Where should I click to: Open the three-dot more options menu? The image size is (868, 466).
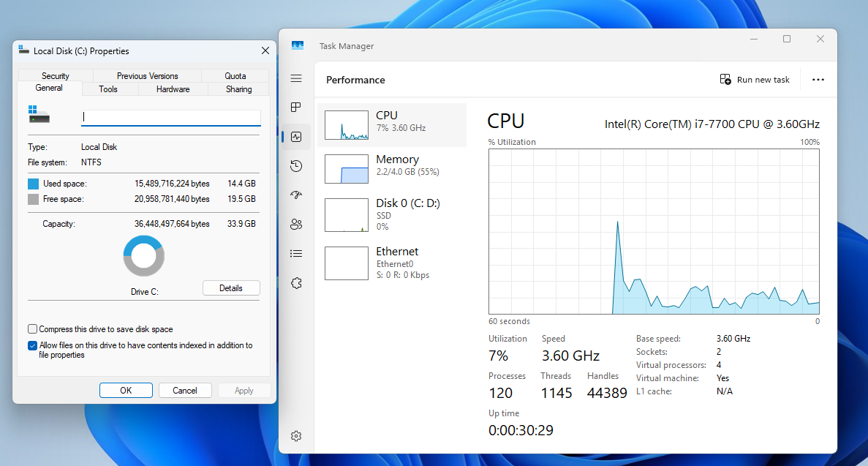coord(818,80)
